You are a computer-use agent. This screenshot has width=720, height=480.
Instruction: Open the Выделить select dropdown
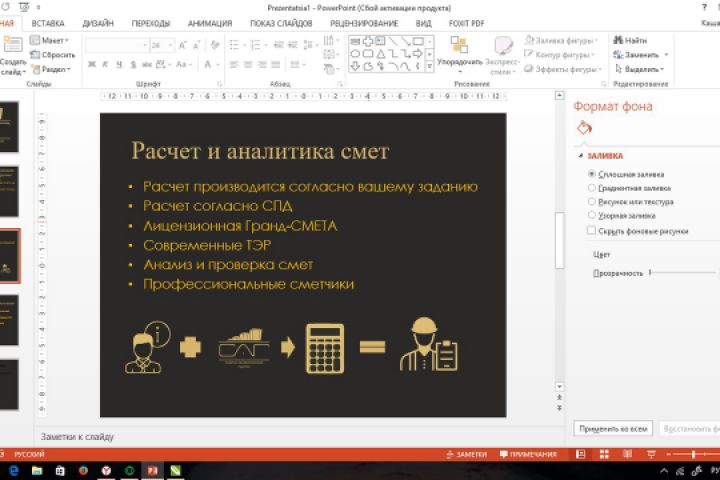pyautogui.click(x=640, y=69)
